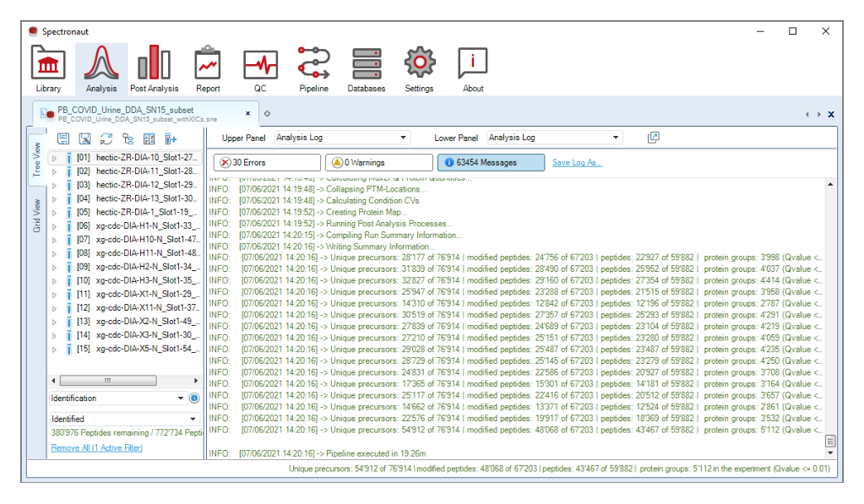The image size is (864, 504).
Task: Expand run [03] hectic-ZR-DIA-12
Action: pyautogui.click(x=54, y=185)
